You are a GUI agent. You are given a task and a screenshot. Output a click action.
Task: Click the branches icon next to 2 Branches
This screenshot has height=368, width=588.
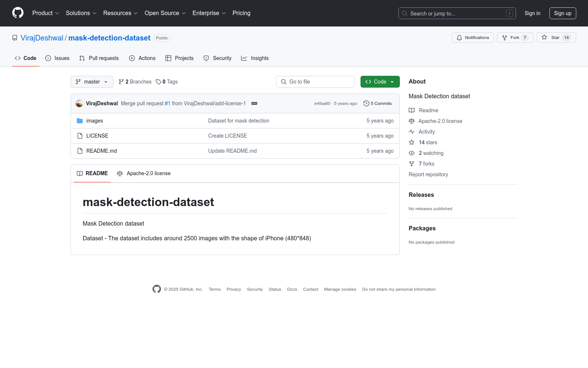pos(121,82)
